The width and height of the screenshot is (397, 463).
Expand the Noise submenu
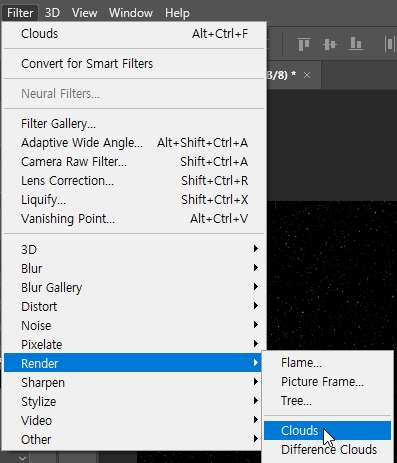click(x=134, y=325)
